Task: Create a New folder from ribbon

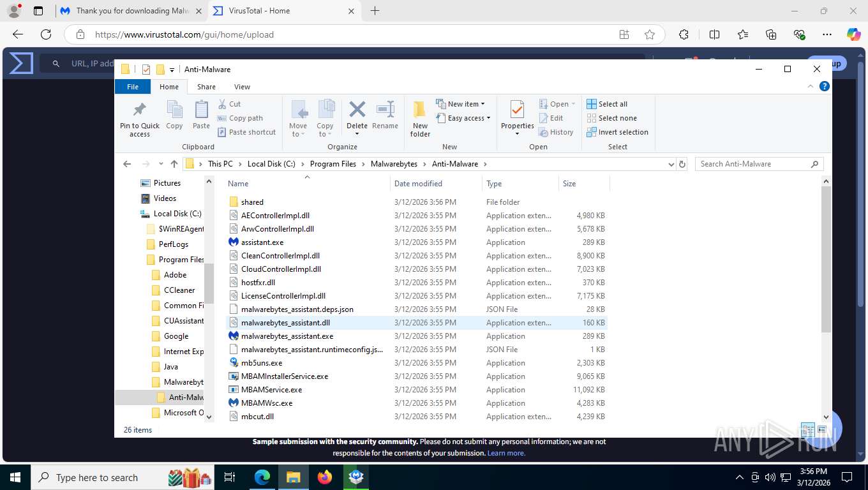Action: [420, 119]
